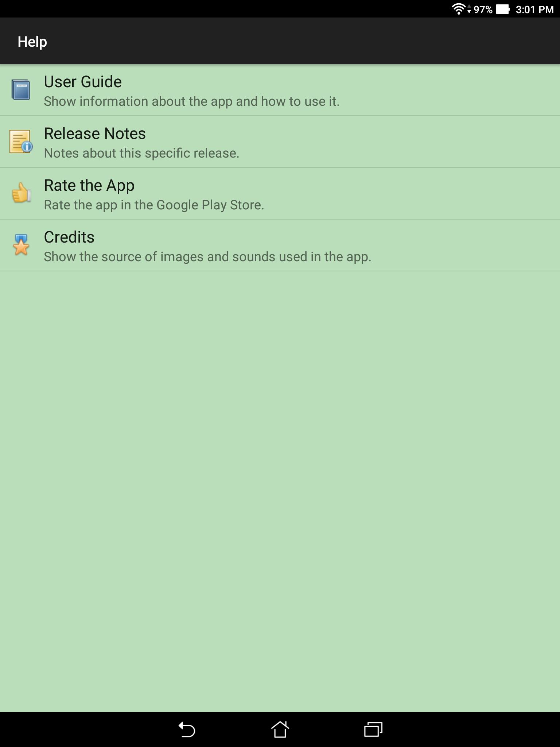Open the Release Notes entry
The height and width of the screenshot is (747, 560).
pyautogui.click(x=280, y=142)
